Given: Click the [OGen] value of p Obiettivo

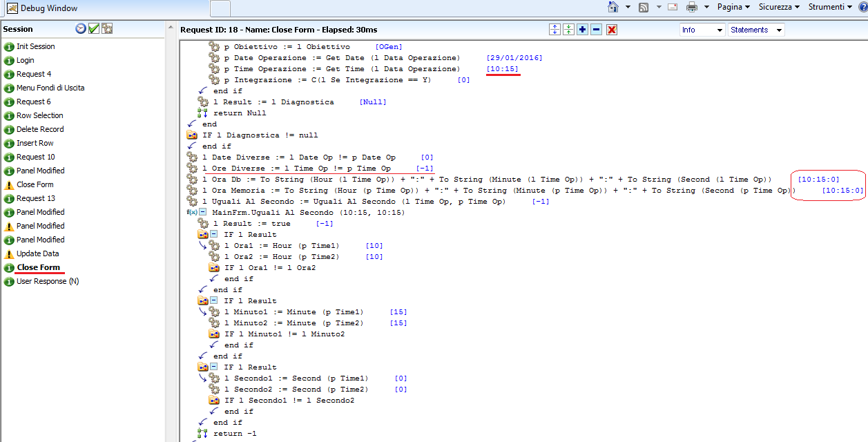Looking at the screenshot, I should 388,46.
